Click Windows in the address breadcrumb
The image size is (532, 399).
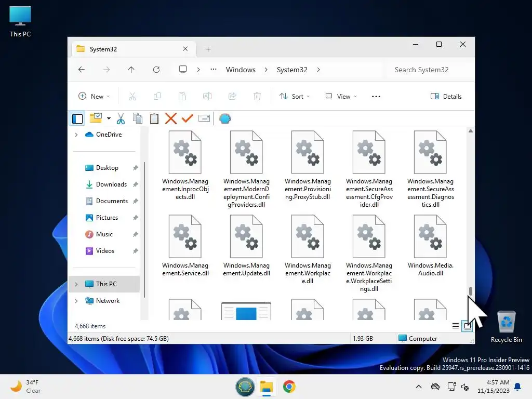tap(241, 70)
